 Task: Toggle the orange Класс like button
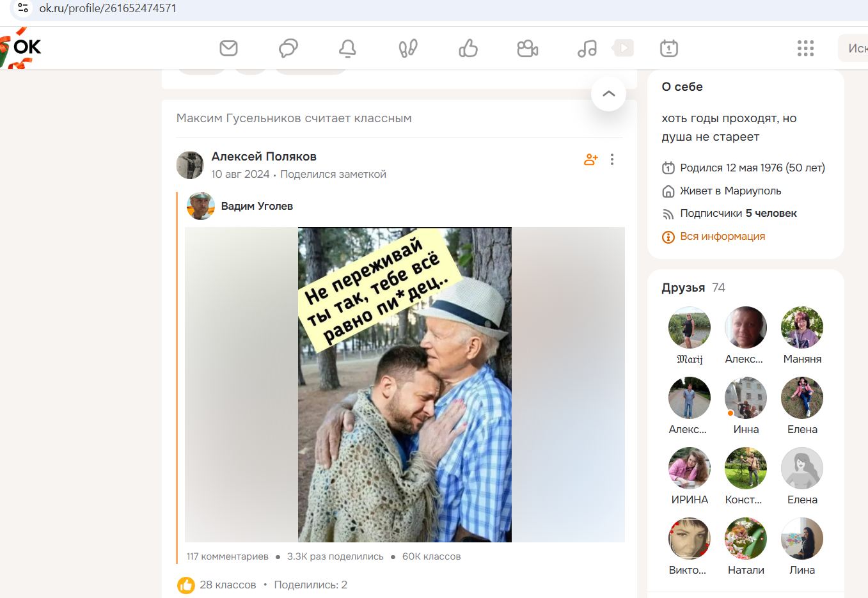[x=185, y=585]
